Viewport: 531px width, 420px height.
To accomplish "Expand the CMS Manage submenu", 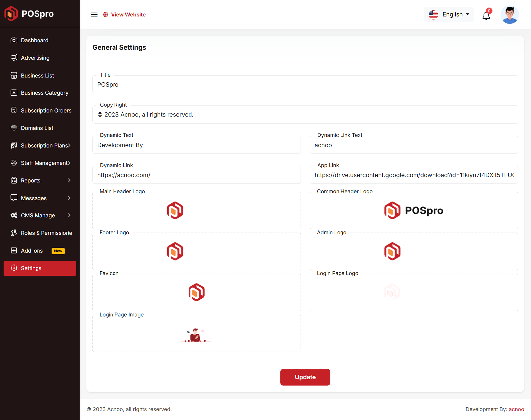I will (x=40, y=215).
